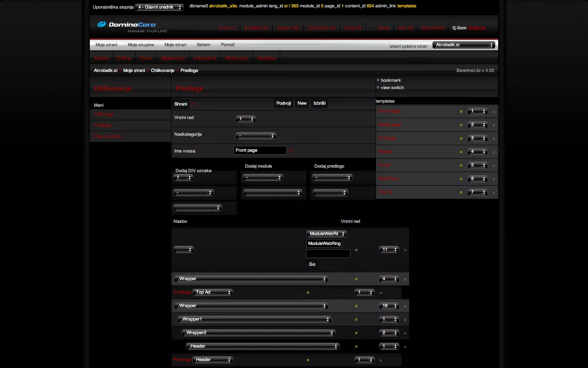Screen dimensions: 588x368
Task: Click the Shrani button
Action: pyautogui.click(x=180, y=104)
